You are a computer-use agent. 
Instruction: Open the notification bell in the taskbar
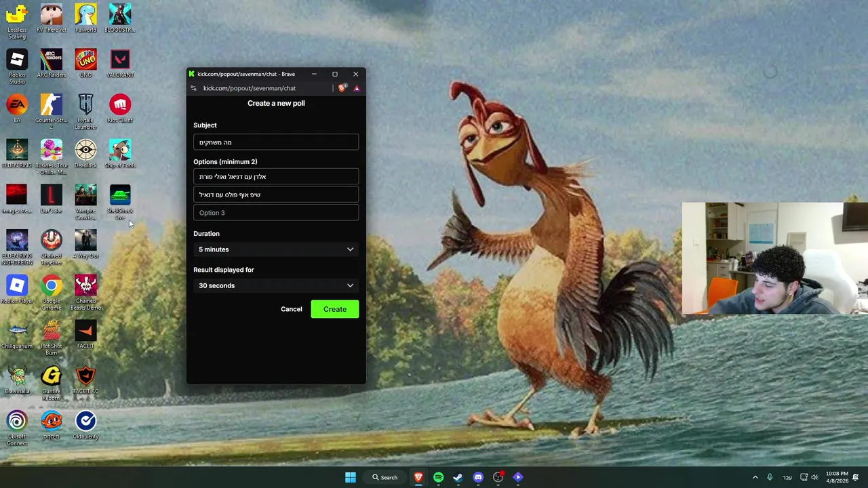(x=856, y=477)
